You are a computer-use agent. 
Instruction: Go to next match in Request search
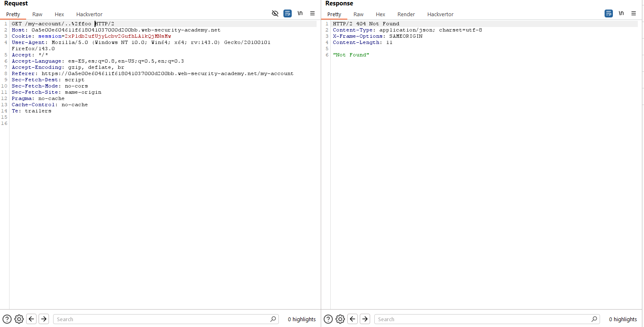tap(44, 319)
